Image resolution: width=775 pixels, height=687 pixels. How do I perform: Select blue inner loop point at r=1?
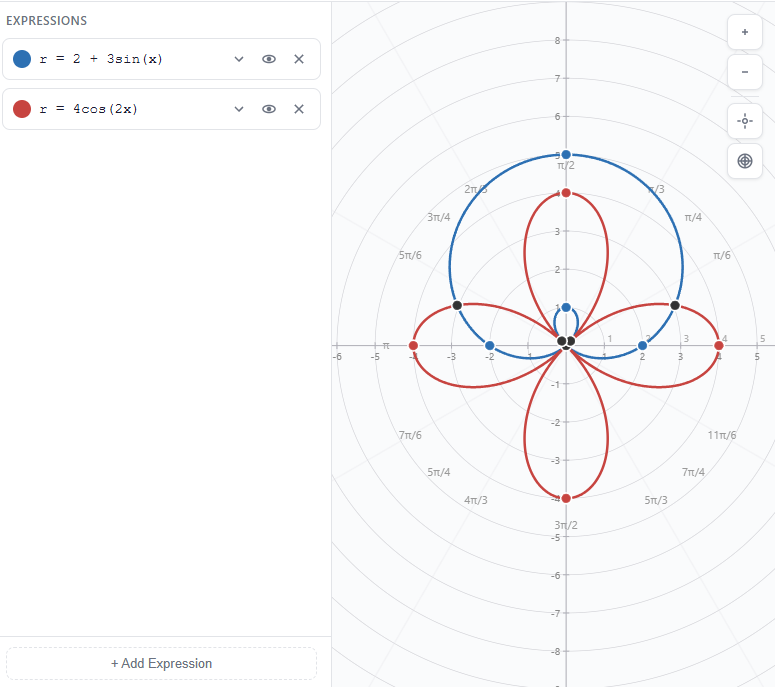click(x=566, y=307)
